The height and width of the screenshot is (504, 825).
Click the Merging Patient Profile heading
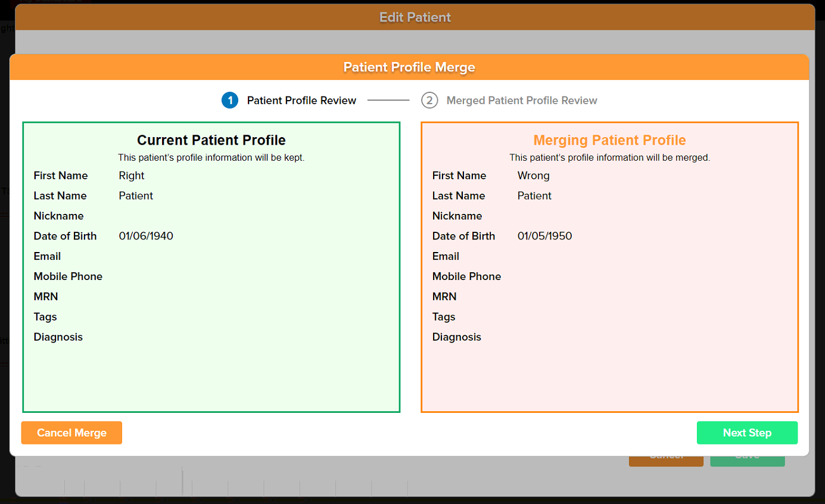point(610,140)
